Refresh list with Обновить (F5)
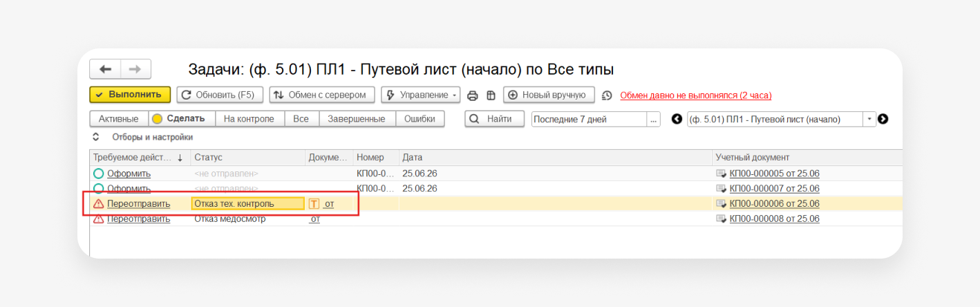The width and height of the screenshot is (980, 307). 219,95
